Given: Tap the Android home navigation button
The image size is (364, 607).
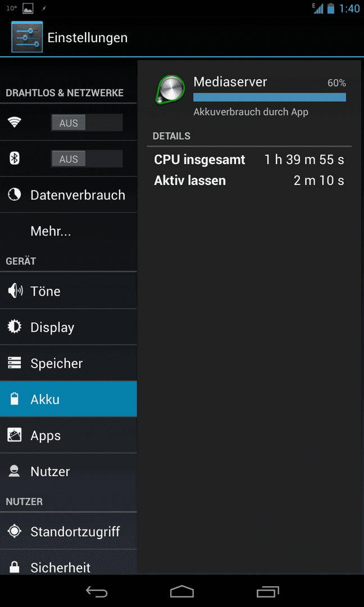Looking at the screenshot, I should point(182,591).
